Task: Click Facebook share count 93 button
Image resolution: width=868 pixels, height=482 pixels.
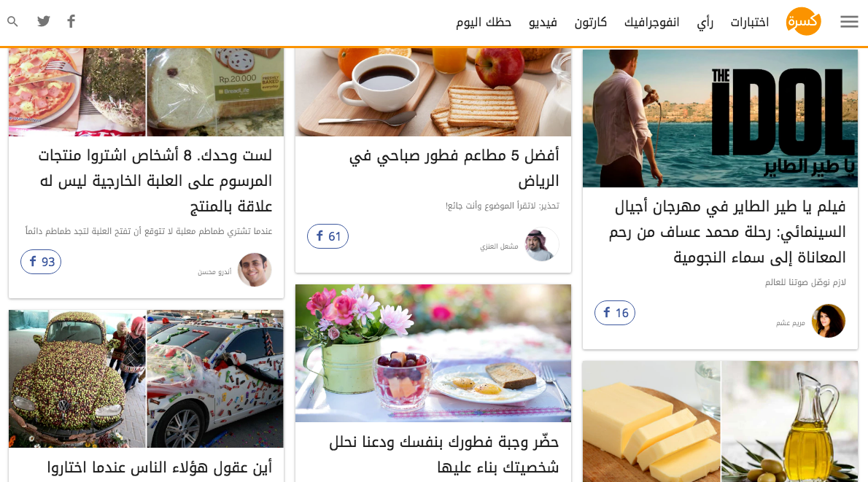Action: [x=41, y=262]
